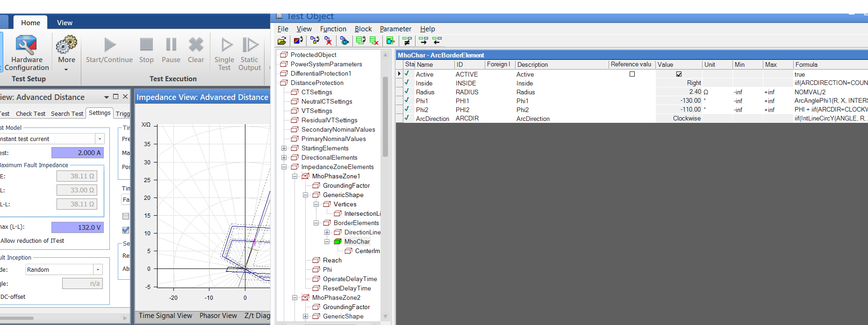Image resolution: width=868 pixels, height=325 pixels.
Task: Collapse the MhoPhaseZone1 tree node
Action: point(294,176)
